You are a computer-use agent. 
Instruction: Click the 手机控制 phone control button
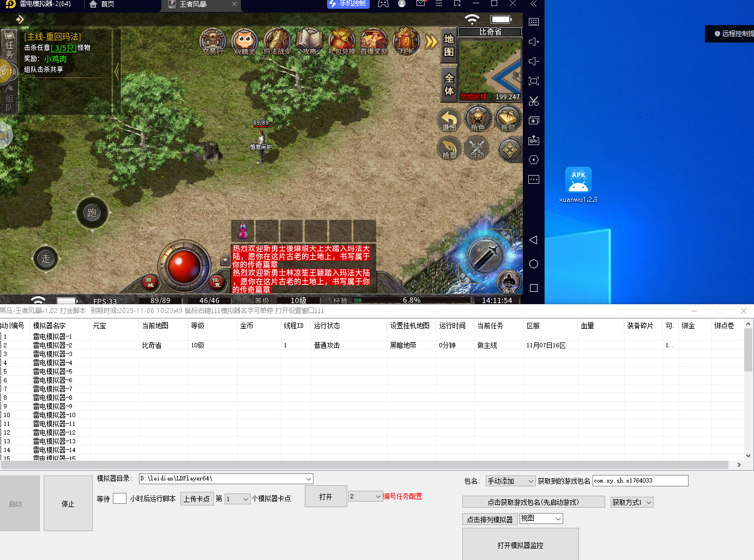(x=348, y=4)
